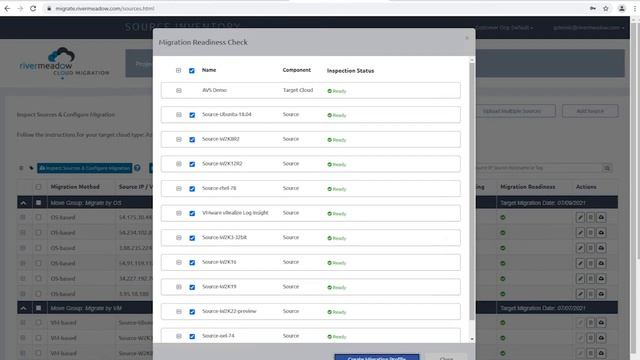Expand Source-Ubuntu-18.04 row details
640x360 pixels.
coord(179,115)
